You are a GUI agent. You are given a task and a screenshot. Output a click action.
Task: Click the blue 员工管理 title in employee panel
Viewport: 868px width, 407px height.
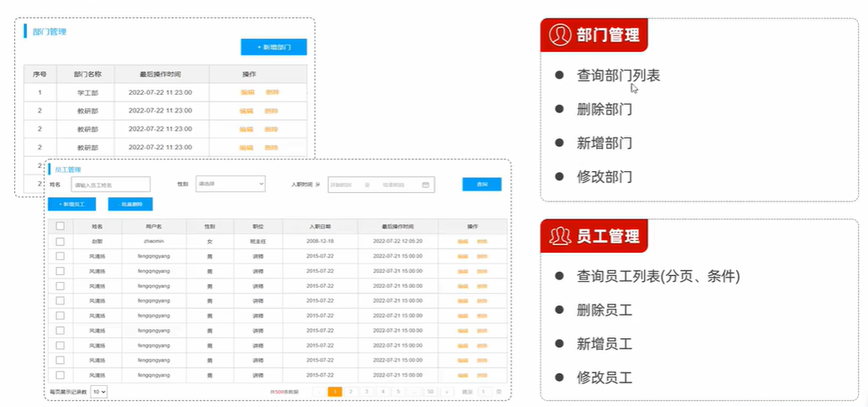pos(69,170)
